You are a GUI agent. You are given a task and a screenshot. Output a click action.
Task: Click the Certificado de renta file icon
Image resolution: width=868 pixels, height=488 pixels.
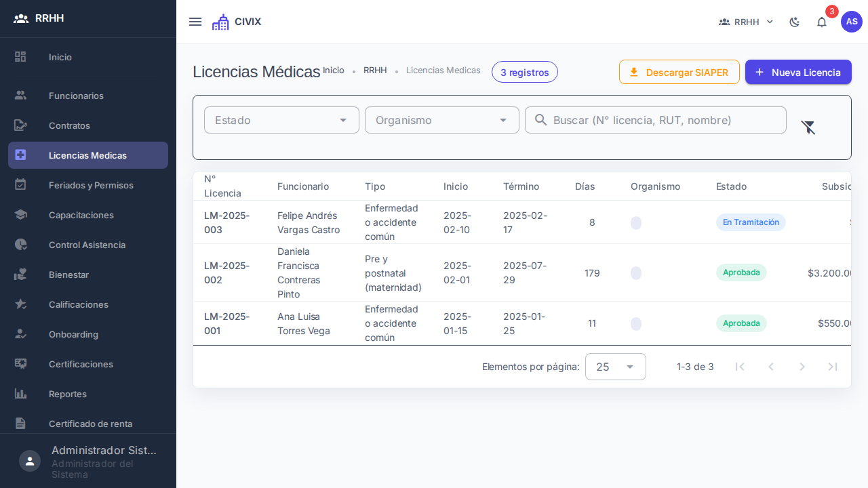click(21, 424)
